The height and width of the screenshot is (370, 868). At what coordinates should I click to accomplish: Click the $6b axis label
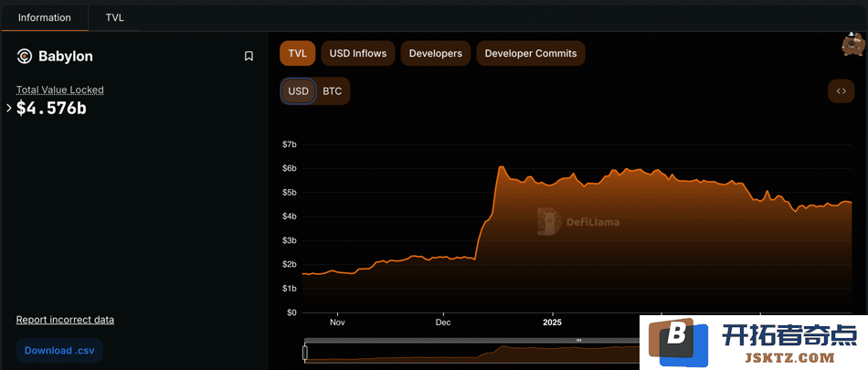[x=289, y=168]
